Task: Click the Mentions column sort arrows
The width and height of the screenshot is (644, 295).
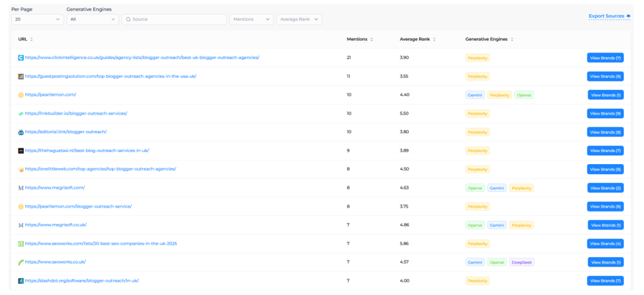Action: [371, 39]
